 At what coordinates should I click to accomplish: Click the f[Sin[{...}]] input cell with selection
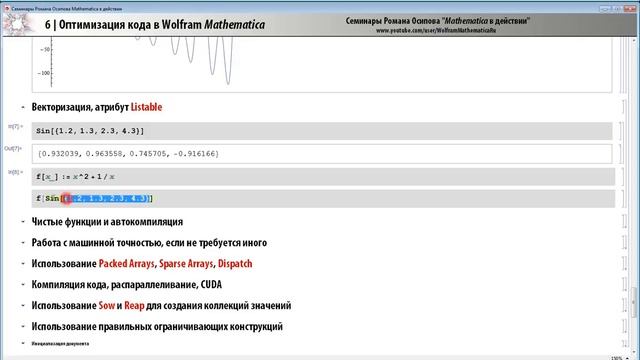(x=323, y=199)
